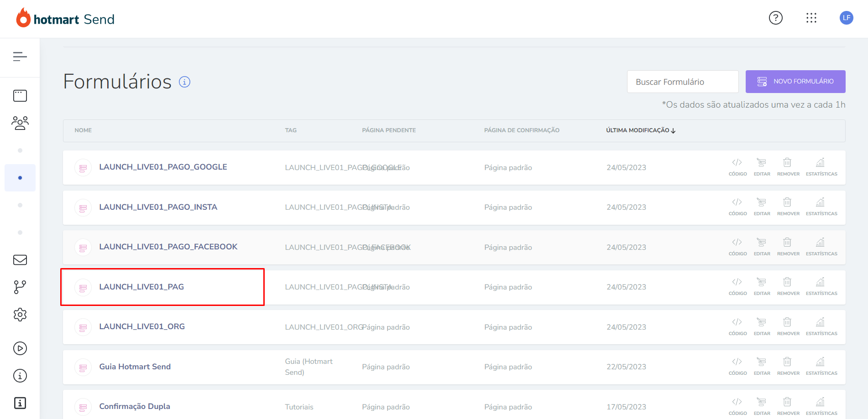Sort by PÁGINA DE CONFIRMAÇÃO column header

tap(522, 130)
